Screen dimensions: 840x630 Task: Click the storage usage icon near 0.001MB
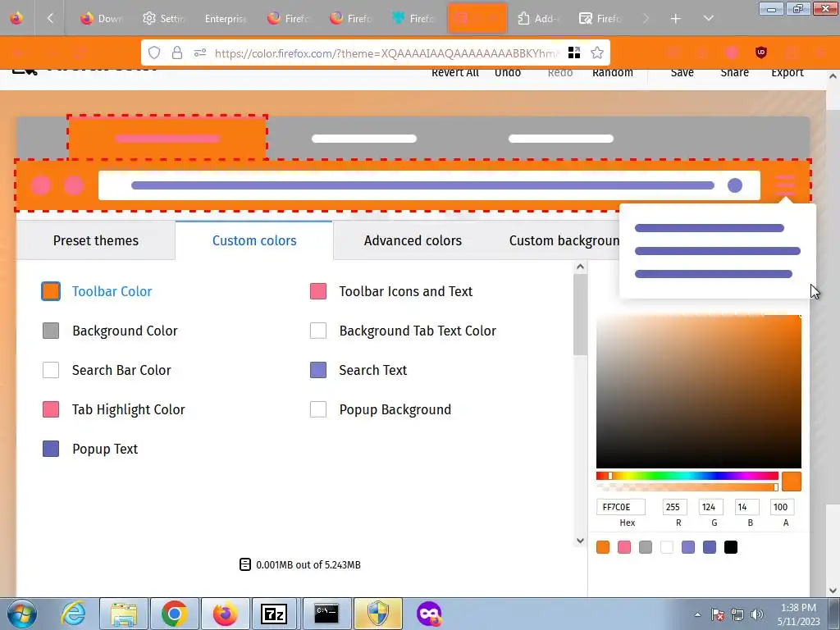[244, 564]
